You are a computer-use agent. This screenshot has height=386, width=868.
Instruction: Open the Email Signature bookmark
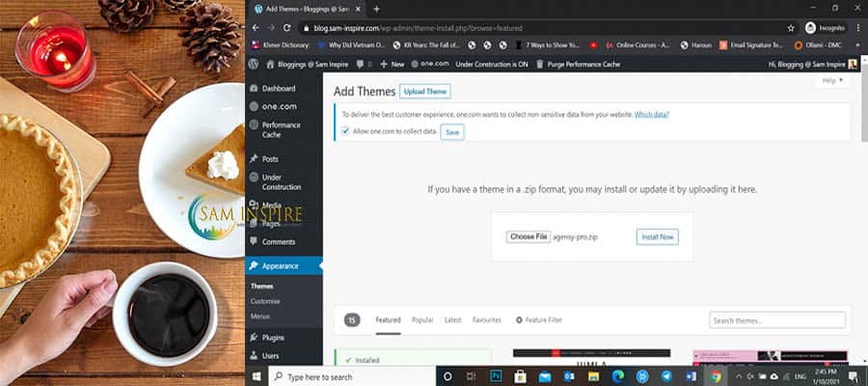(x=751, y=45)
